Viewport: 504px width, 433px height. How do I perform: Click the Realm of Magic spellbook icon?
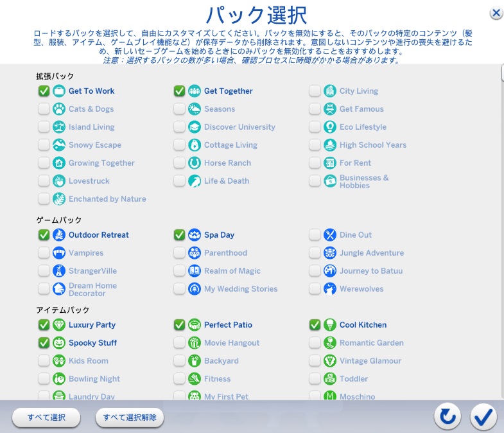pos(195,271)
